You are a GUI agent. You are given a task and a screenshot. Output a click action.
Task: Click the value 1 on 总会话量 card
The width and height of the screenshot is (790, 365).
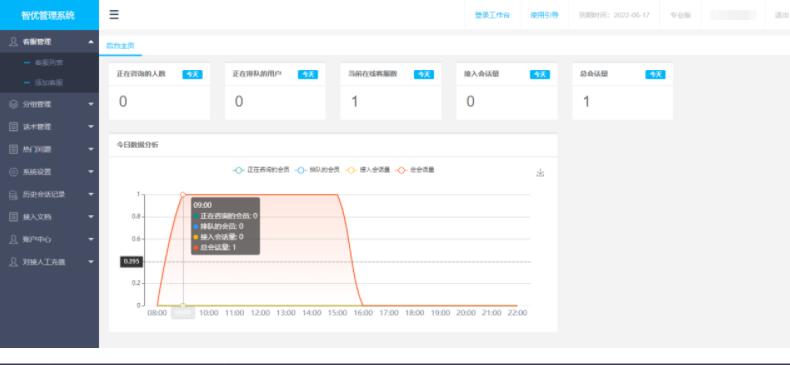pos(586,102)
